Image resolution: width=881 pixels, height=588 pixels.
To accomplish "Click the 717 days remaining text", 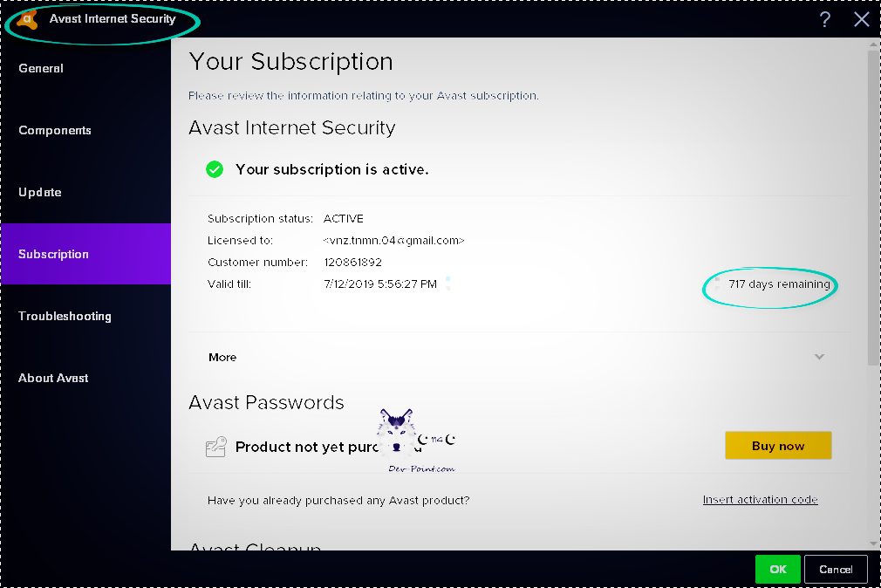I will tap(779, 284).
